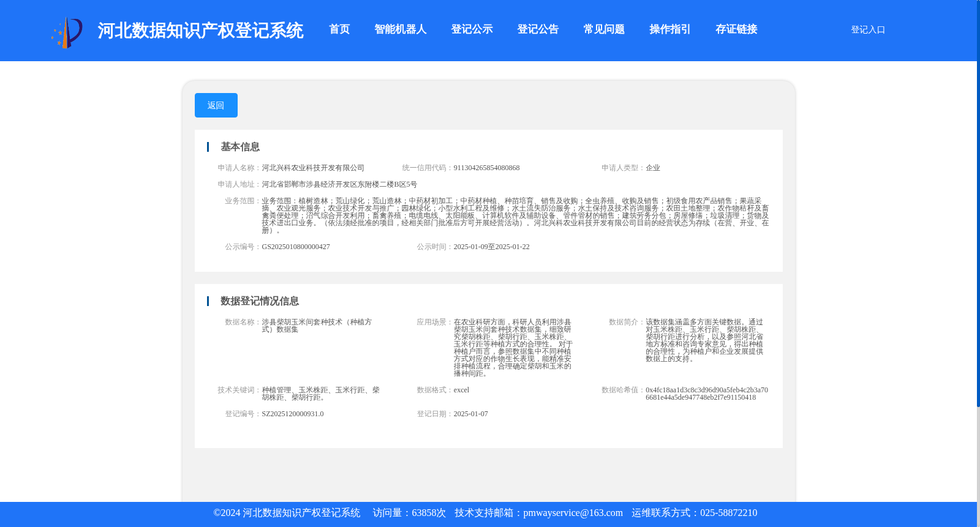Select credit code 911304265854080868
Image resolution: width=980 pixels, height=527 pixels.
click(486, 168)
